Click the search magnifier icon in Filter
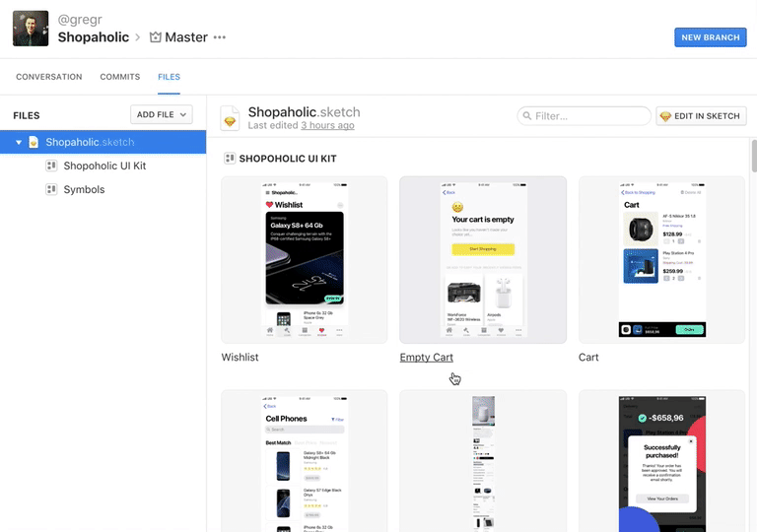The height and width of the screenshot is (532, 757). click(527, 116)
